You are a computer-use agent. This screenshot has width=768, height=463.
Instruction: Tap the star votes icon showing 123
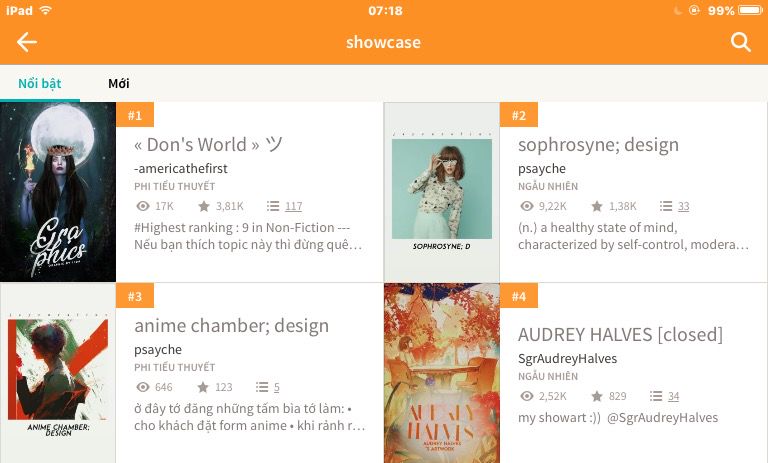click(x=204, y=387)
